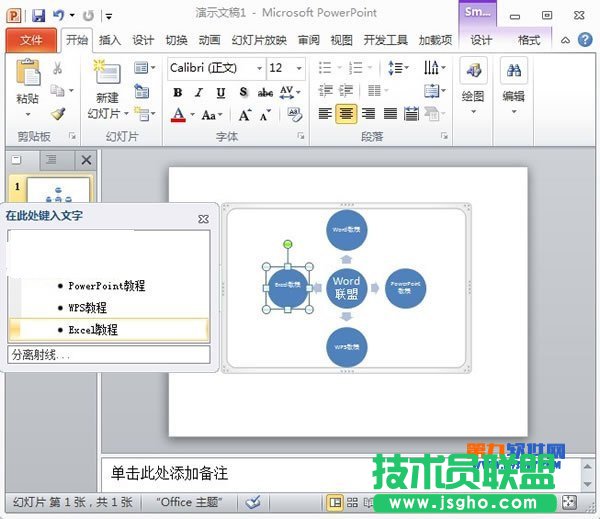Fit slide to current window icon
The width and height of the screenshot is (600, 519).
pos(569,502)
